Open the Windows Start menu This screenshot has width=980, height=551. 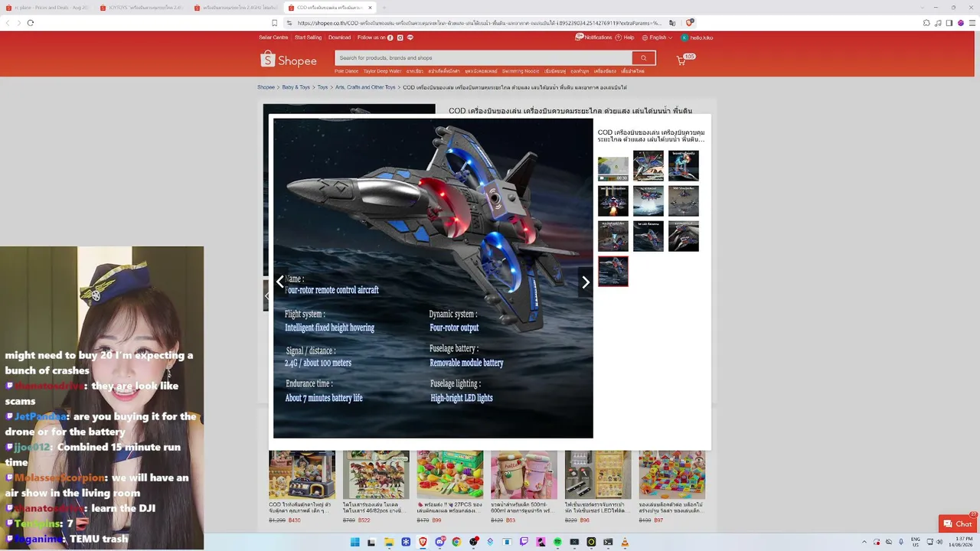click(354, 543)
